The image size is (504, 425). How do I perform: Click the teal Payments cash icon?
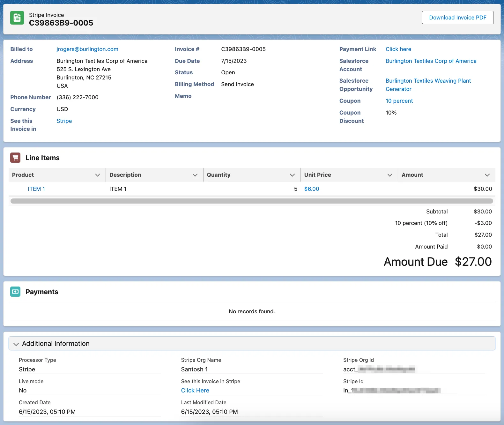pyautogui.click(x=15, y=292)
